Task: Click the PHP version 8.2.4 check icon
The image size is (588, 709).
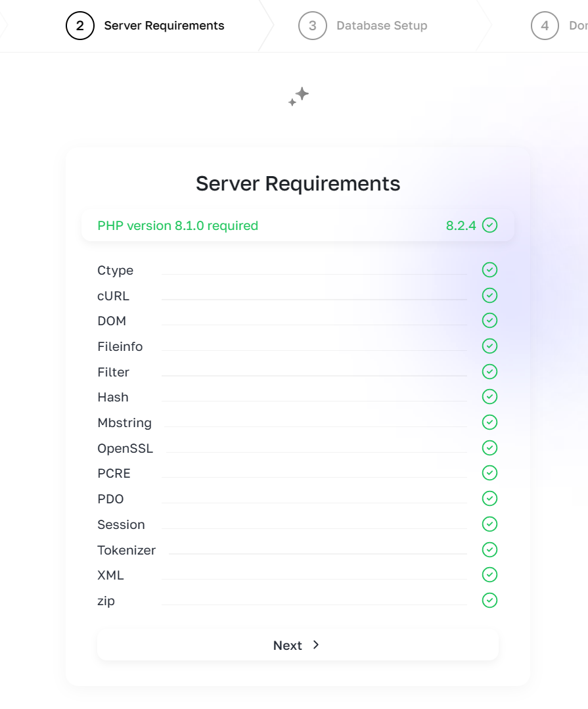Action: 489,225
